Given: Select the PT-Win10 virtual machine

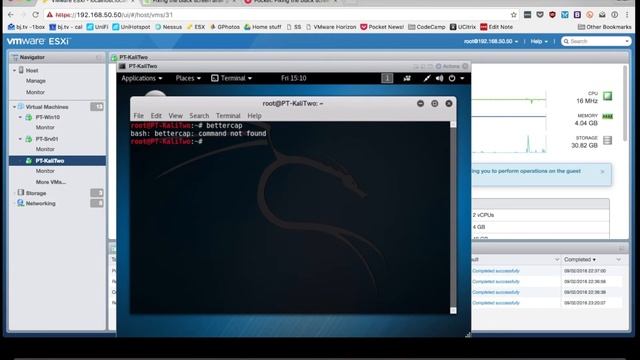Looking at the screenshot, I should click(x=47, y=117).
